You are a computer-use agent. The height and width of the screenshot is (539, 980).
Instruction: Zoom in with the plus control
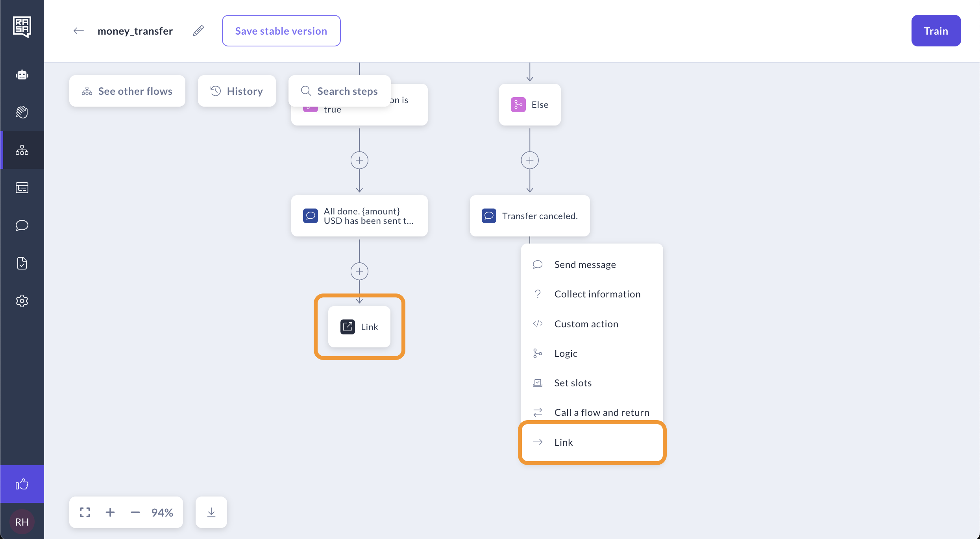tap(110, 512)
